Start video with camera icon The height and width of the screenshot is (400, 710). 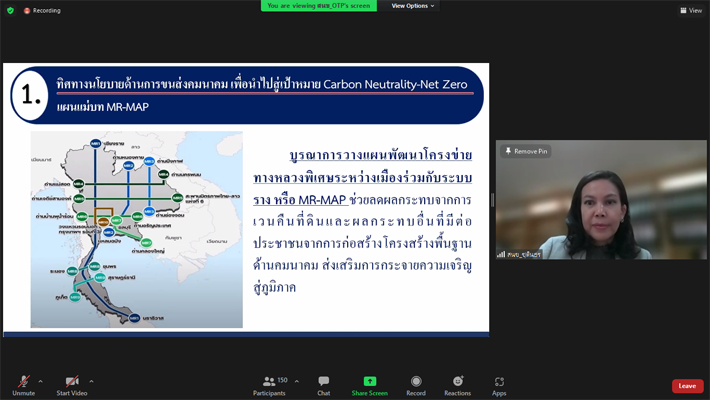tap(71, 382)
